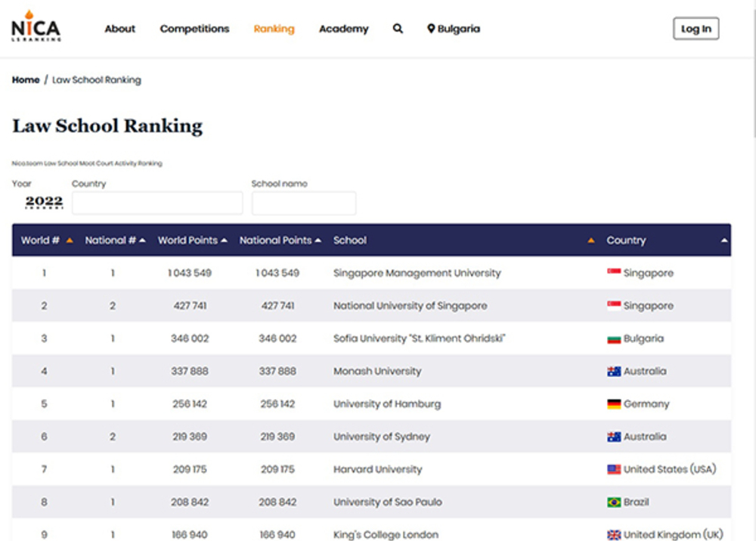Click the World Points value 256 142
This screenshot has width=756, height=541.
pos(190,404)
